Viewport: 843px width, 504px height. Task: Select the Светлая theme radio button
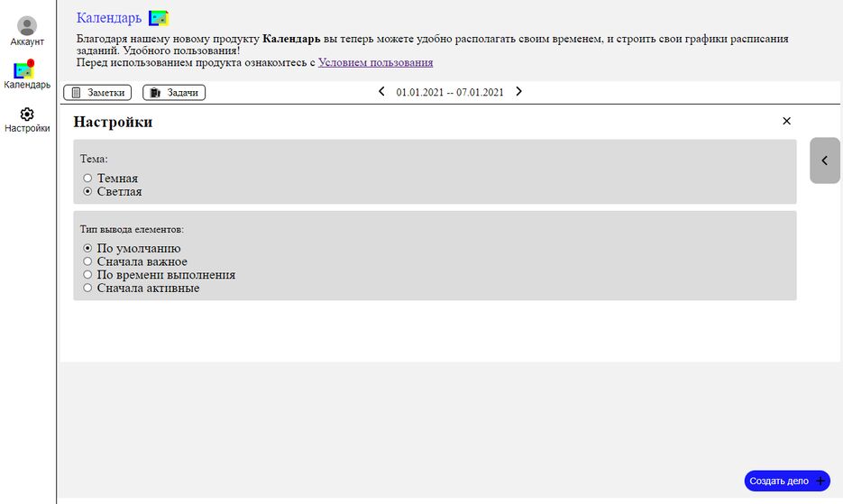click(x=87, y=191)
